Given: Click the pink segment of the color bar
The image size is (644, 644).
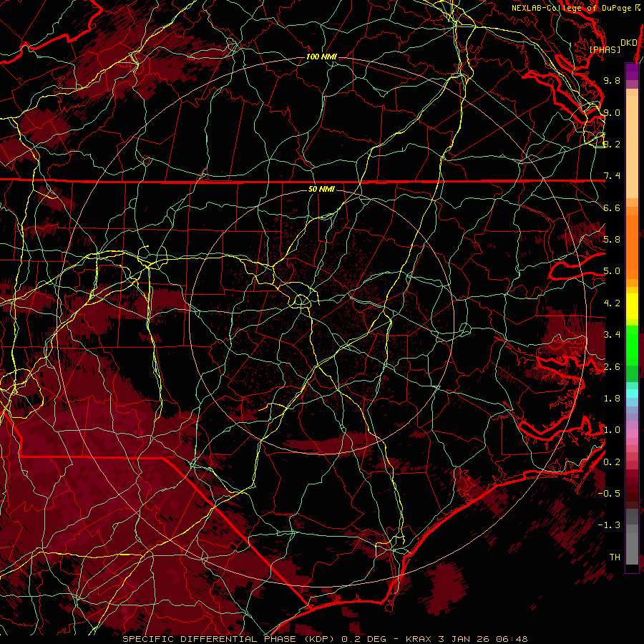Looking at the screenshot, I should point(632,434).
